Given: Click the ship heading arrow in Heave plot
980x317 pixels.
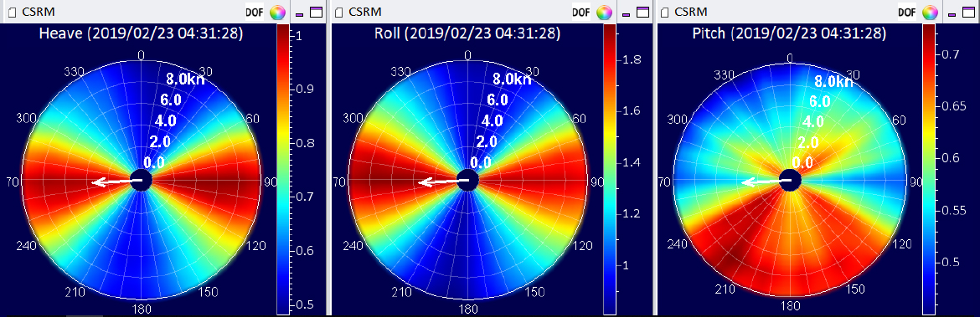Looking at the screenshot, I should click(117, 182).
